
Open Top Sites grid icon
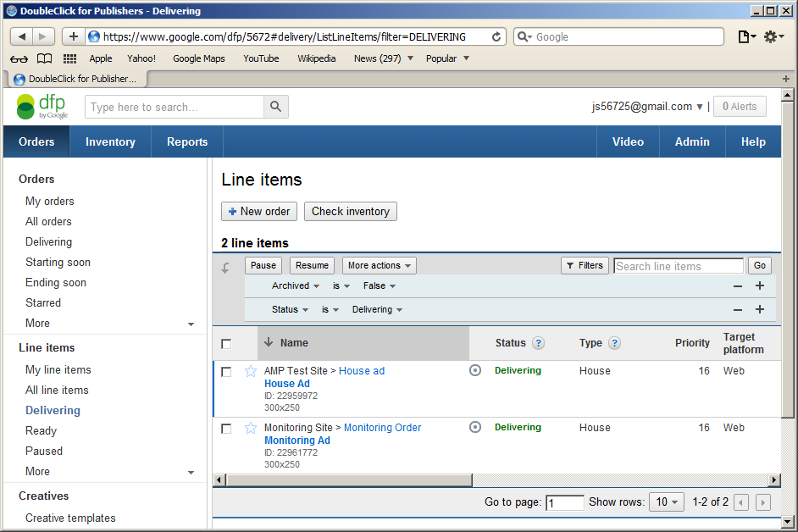[69, 58]
